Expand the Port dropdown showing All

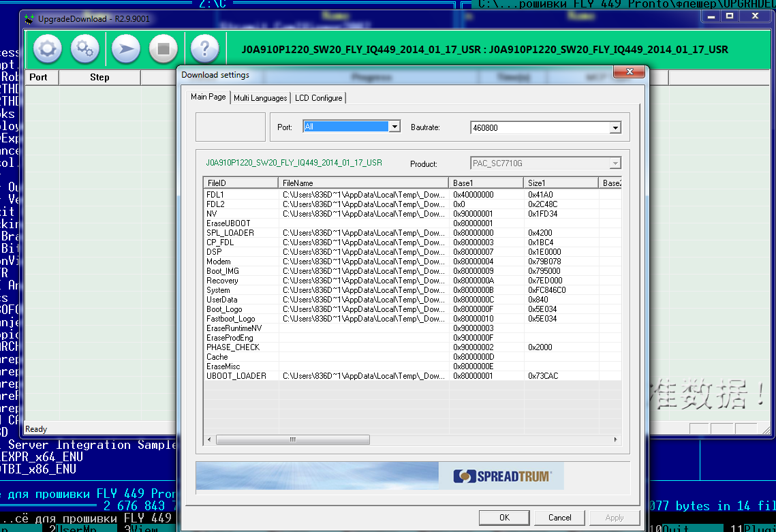pos(394,127)
